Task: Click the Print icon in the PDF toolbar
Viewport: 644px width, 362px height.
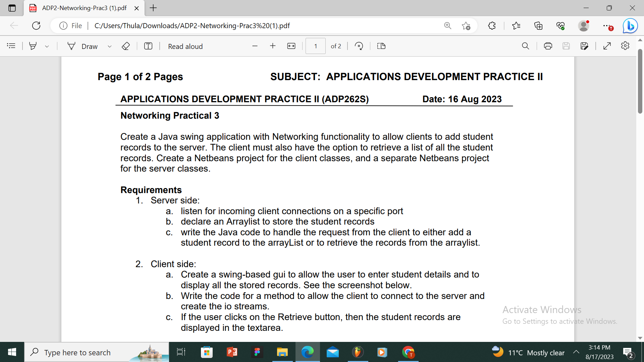Action: [548, 46]
